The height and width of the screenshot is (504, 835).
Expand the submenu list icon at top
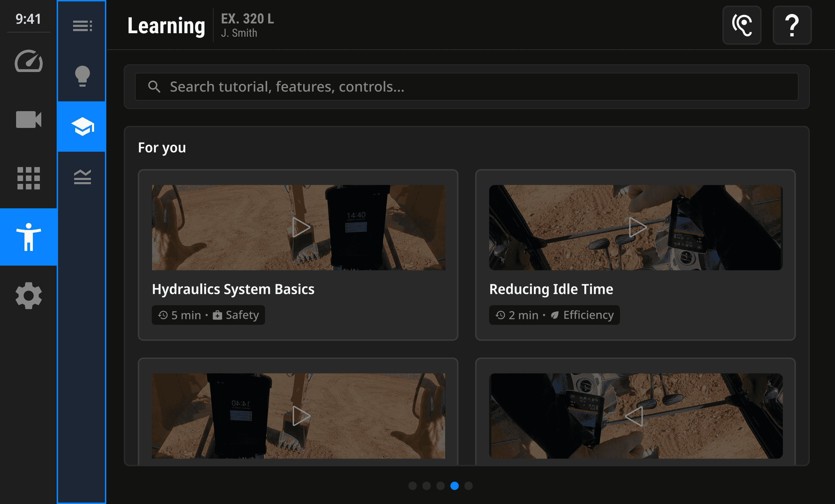pos(82,26)
